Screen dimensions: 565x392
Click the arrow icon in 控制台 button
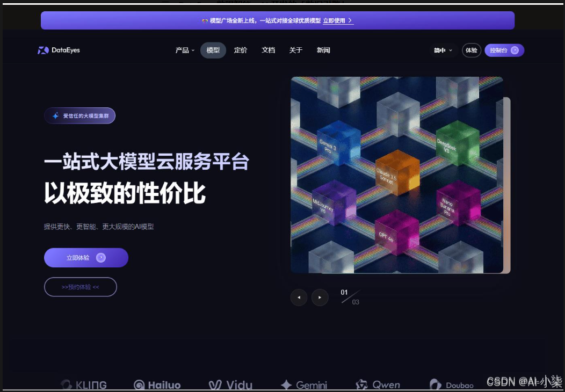point(515,50)
